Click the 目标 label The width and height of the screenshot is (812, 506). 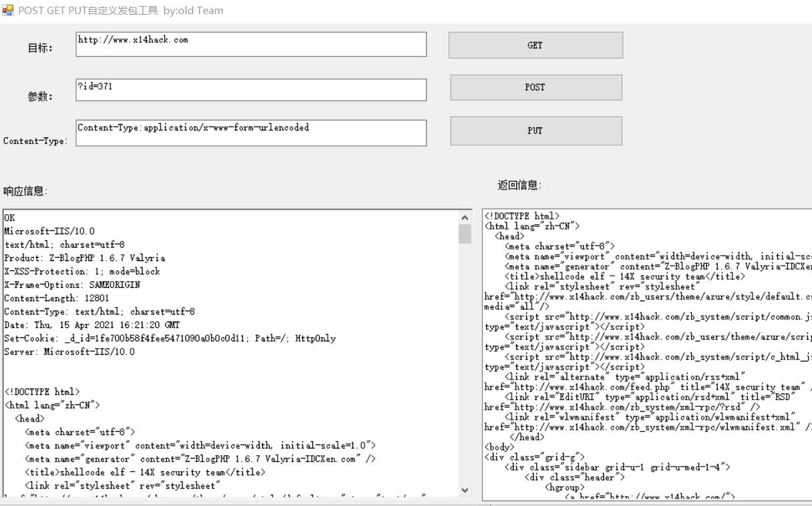[x=40, y=48]
